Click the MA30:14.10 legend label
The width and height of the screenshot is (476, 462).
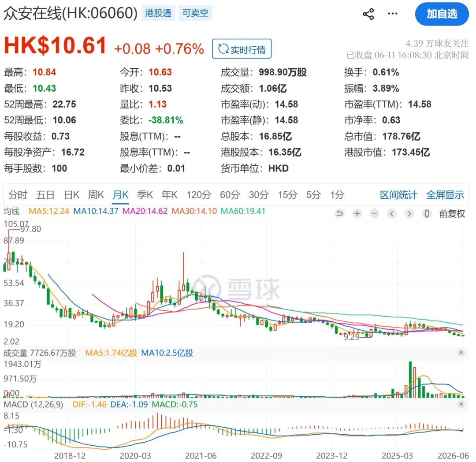[194, 211]
